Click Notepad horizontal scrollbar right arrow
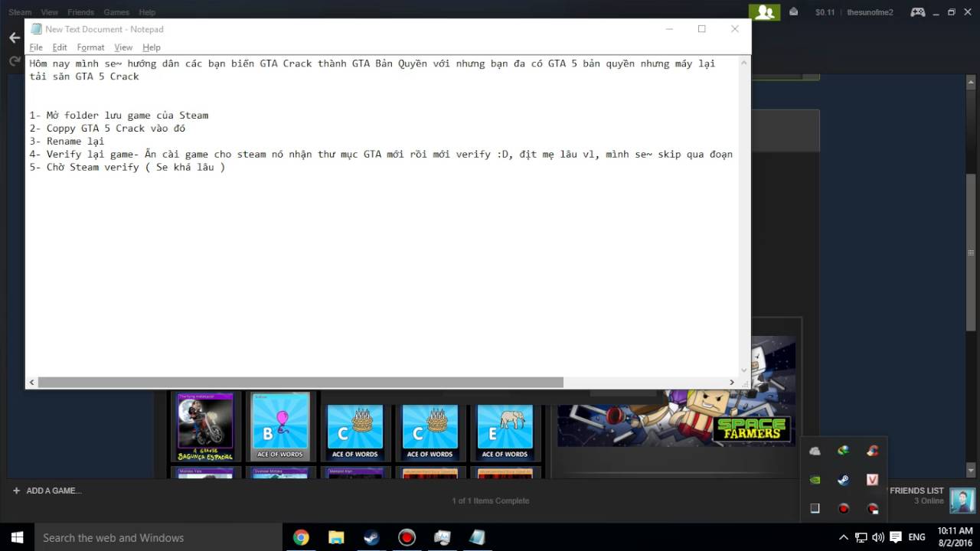 731,382
